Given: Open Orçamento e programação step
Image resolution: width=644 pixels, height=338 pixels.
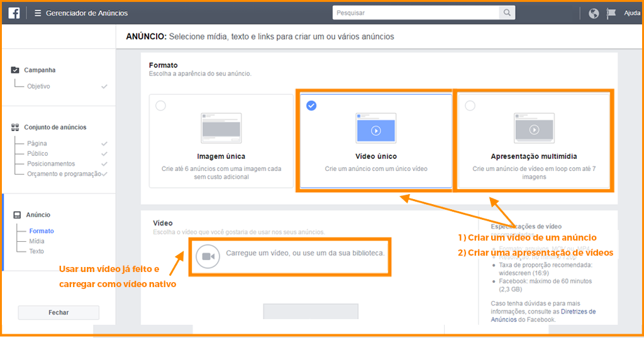Looking at the screenshot, I should (64, 173).
